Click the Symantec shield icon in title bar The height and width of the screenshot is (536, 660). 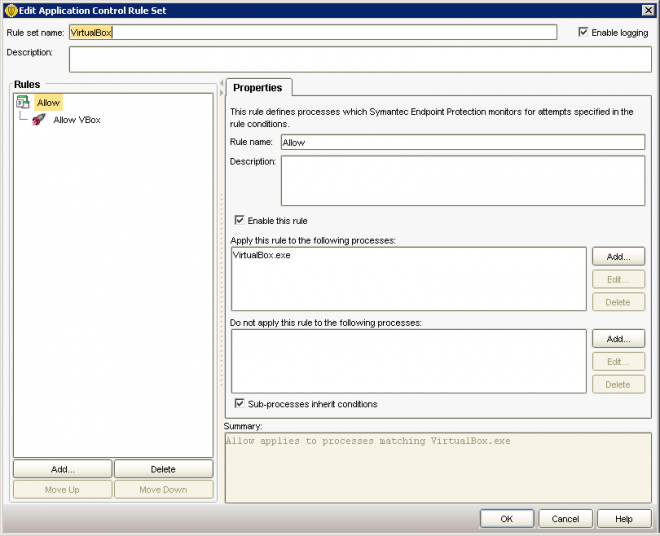11,11
